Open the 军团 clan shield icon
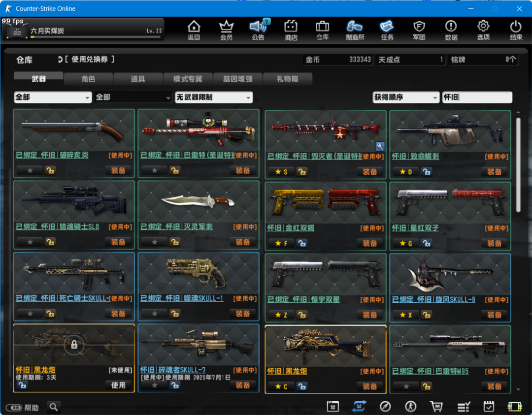The image size is (532, 415). [419, 30]
